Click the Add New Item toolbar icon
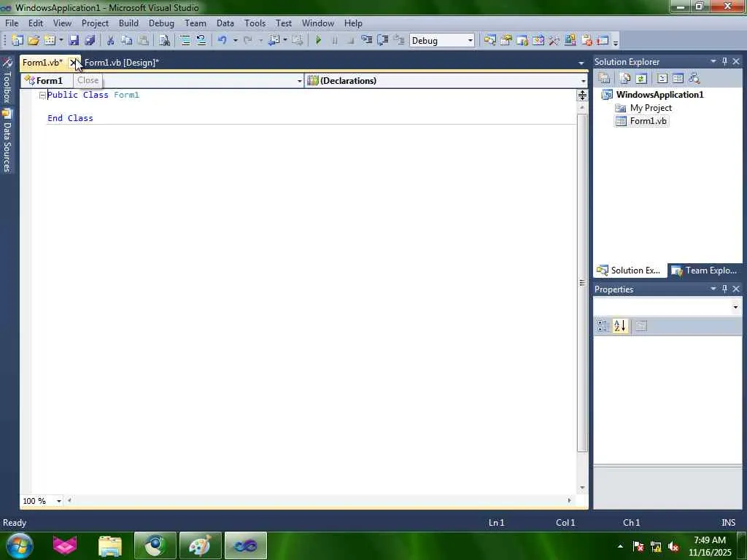The width and height of the screenshot is (747, 560). (50, 41)
